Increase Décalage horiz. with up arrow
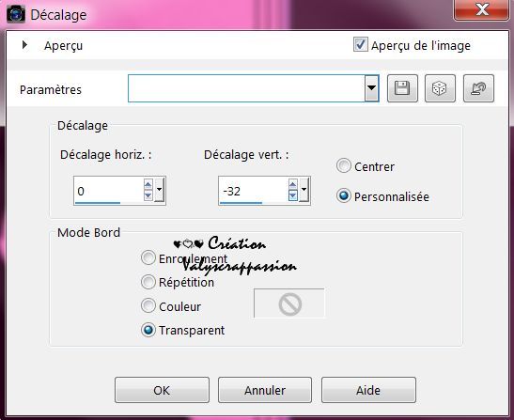Image resolution: width=514 pixels, height=420 pixels. tap(148, 184)
